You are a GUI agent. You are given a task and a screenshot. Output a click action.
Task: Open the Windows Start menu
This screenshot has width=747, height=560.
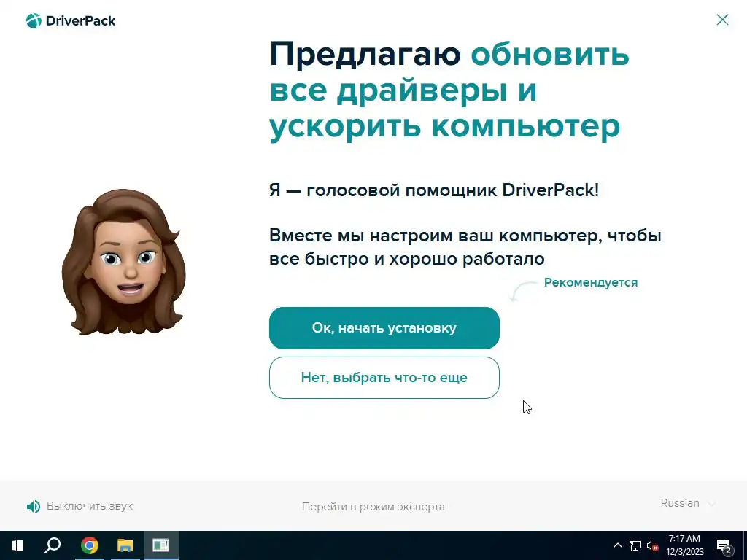(18, 545)
